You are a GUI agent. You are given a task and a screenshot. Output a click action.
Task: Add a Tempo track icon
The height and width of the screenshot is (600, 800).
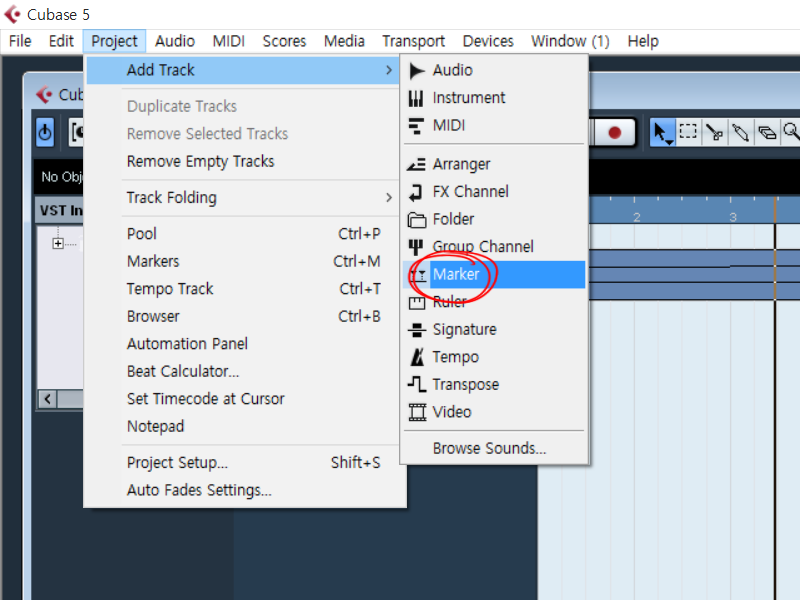[417, 357]
